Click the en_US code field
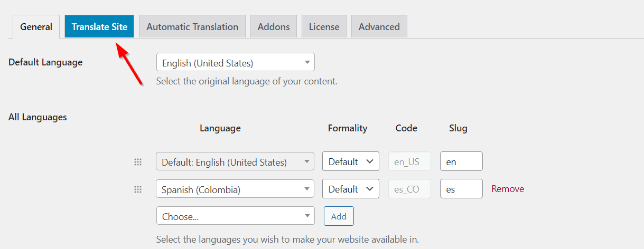This screenshot has width=644, height=249. (x=409, y=161)
